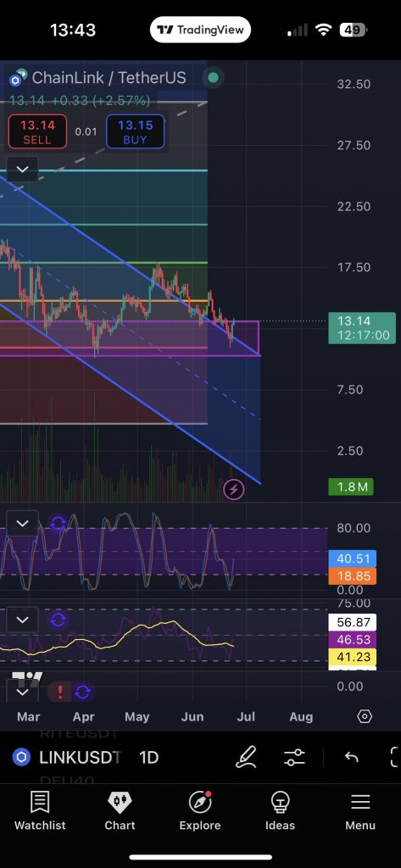This screenshot has width=401, height=868.
Task: Tap the 13.14 +0.33 (+2.57%) price change
Action: (x=80, y=101)
